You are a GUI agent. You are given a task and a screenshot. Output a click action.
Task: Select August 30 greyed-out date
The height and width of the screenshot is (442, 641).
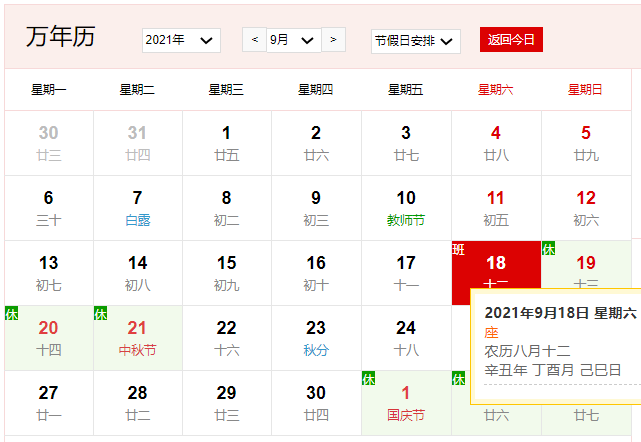(x=49, y=143)
